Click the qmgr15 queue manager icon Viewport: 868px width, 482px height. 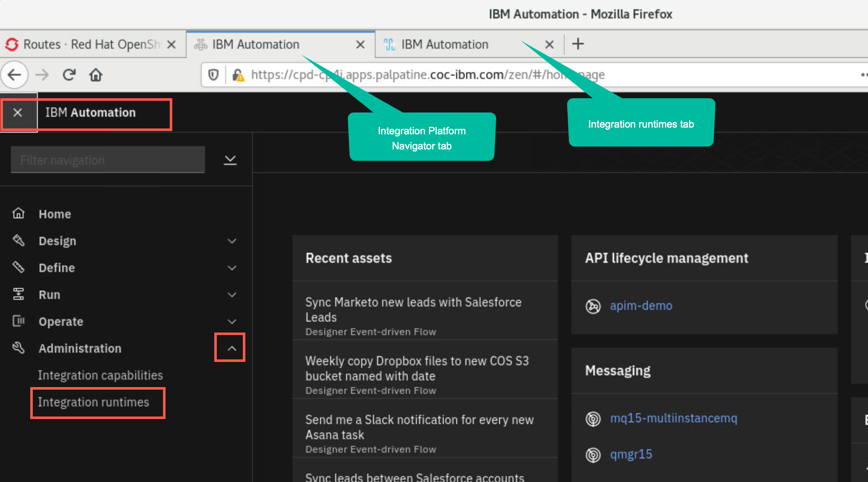(x=593, y=455)
